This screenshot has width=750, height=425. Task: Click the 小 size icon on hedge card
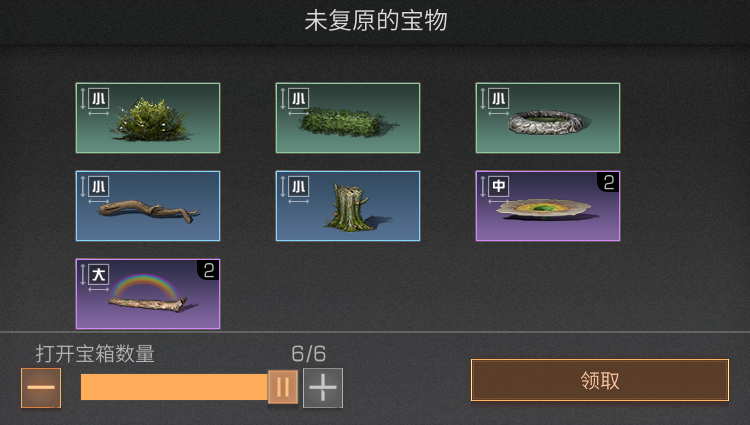pyautogui.click(x=298, y=99)
